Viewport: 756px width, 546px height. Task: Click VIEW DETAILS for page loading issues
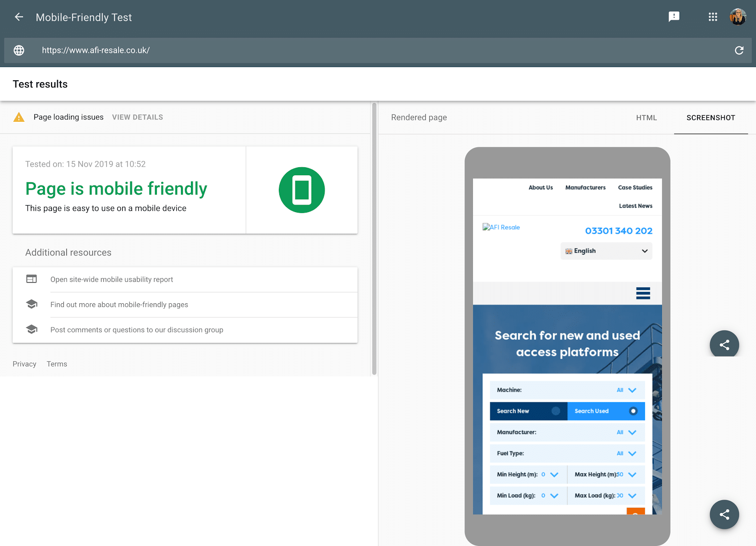(x=137, y=117)
